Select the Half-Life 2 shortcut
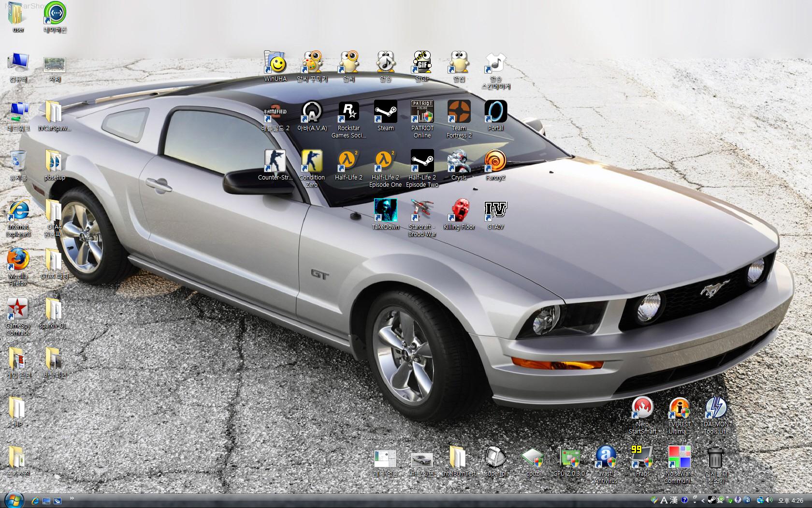 pyautogui.click(x=348, y=162)
